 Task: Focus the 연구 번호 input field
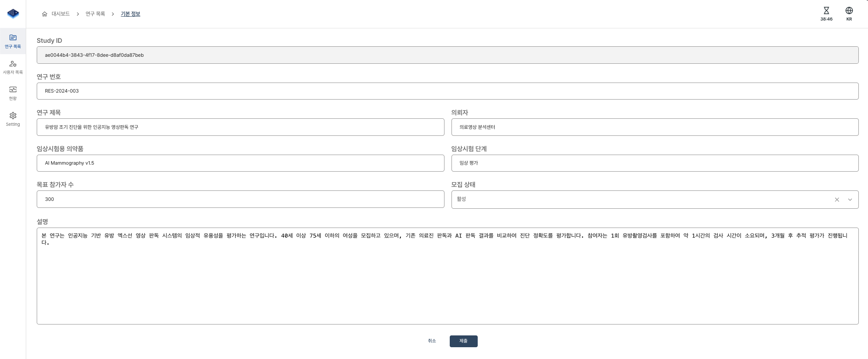click(x=447, y=91)
